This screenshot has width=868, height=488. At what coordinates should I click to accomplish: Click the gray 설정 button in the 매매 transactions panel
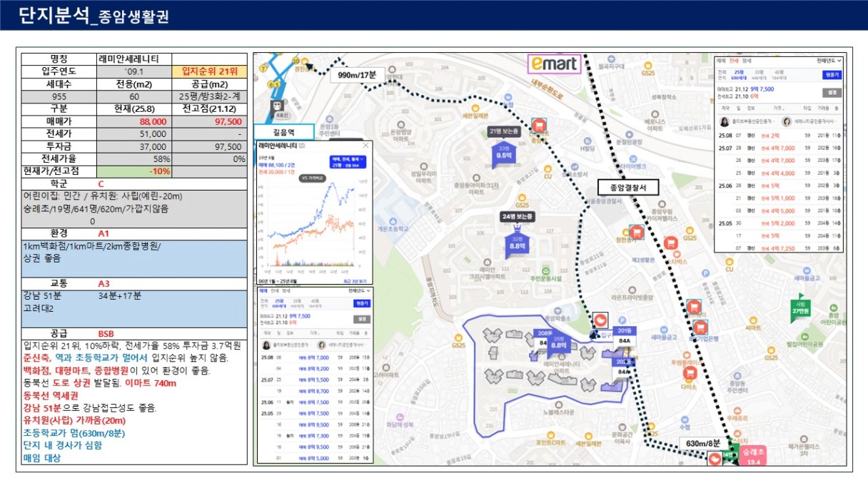coord(362,320)
